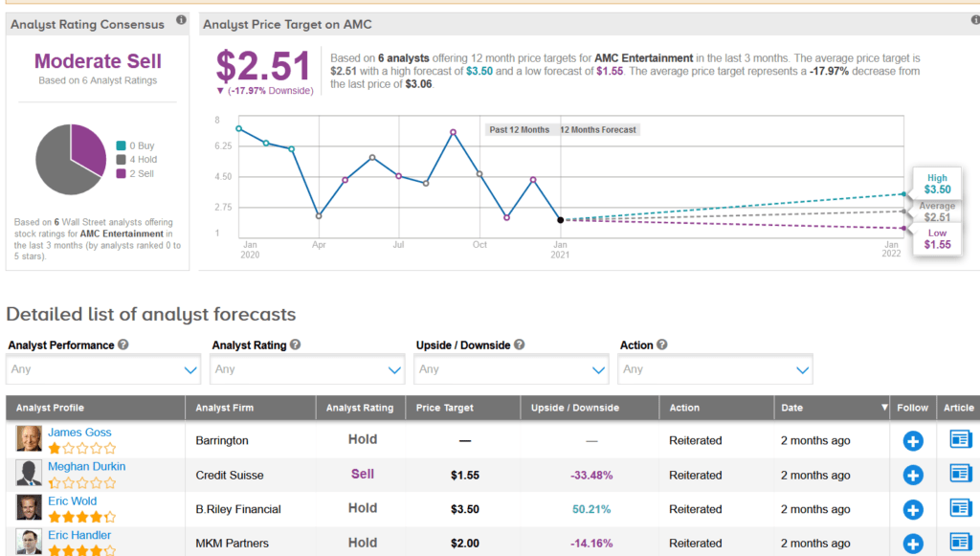Click Eric Handler profile photo
Viewport: 980px width, 556px height.
pos(29,542)
